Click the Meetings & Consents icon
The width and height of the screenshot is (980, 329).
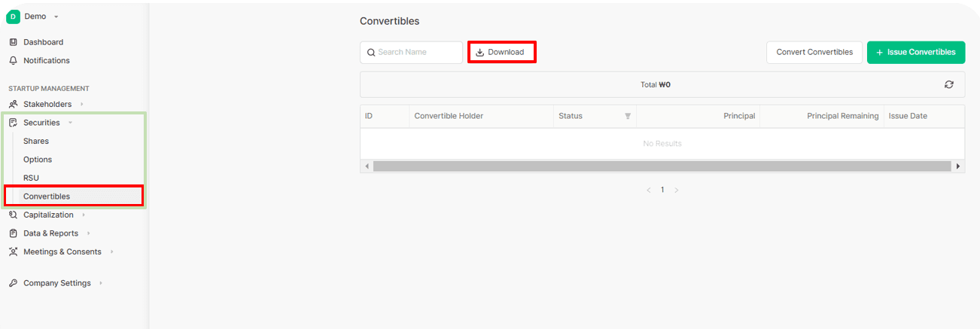(x=13, y=251)
